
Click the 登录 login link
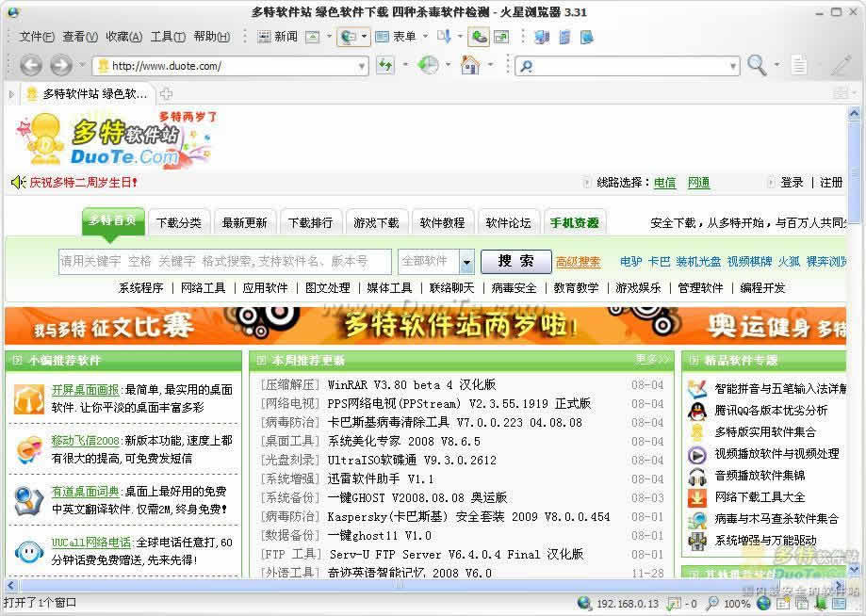792,182
